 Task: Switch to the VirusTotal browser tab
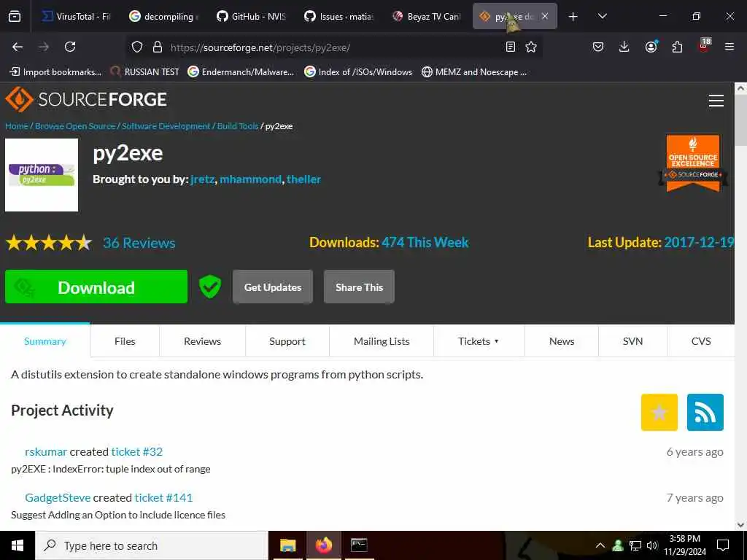76,17
